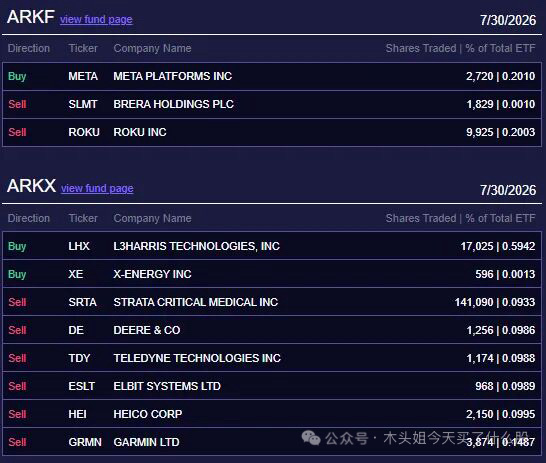546x463 pixels.
Task: Click the Direction column header in ARKF table
Action: point(29,48)
